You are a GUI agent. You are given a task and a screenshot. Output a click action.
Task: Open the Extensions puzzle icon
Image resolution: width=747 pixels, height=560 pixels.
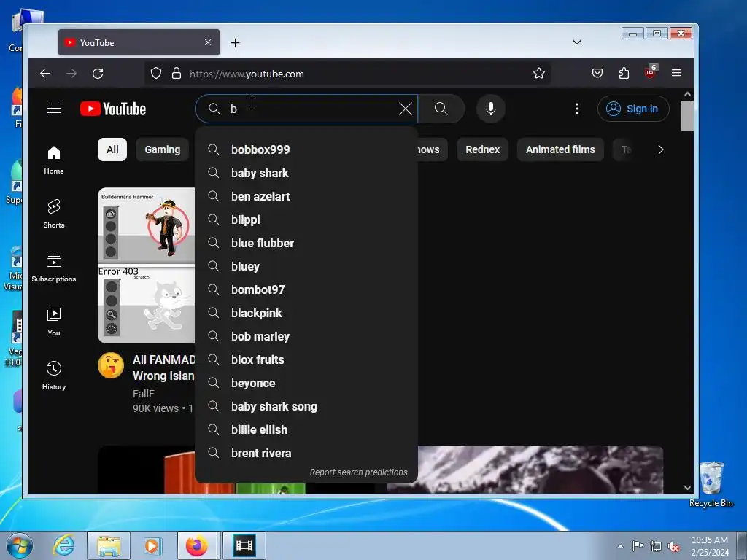[624, 74]
